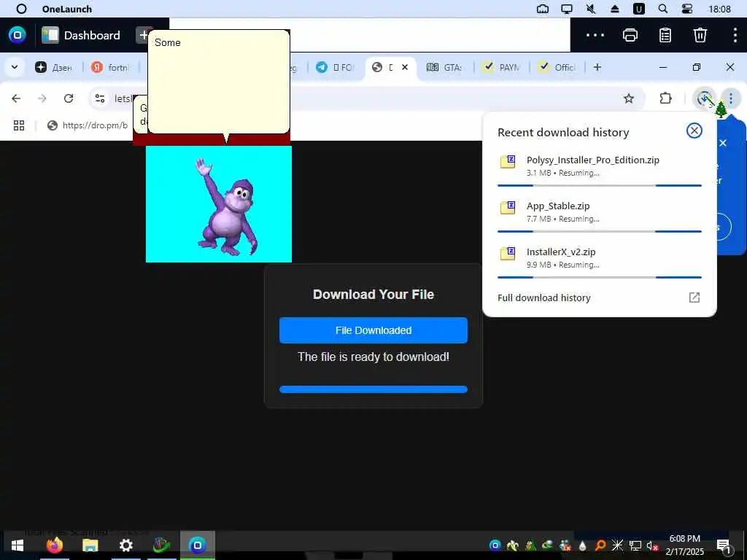The height and width of the screenshot is (560, 747).
Task: Open the taskbar clock 6:08 PM
Action: tap(684, 545)
